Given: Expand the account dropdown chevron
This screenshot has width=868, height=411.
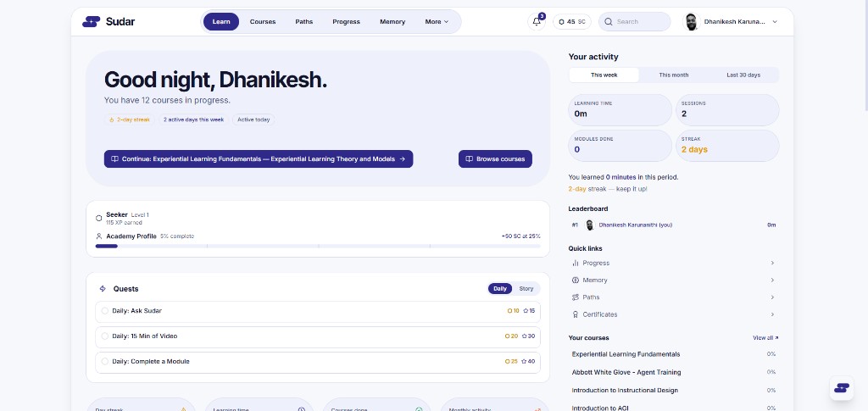Looking at the screenshot, I should coord(775,22).
